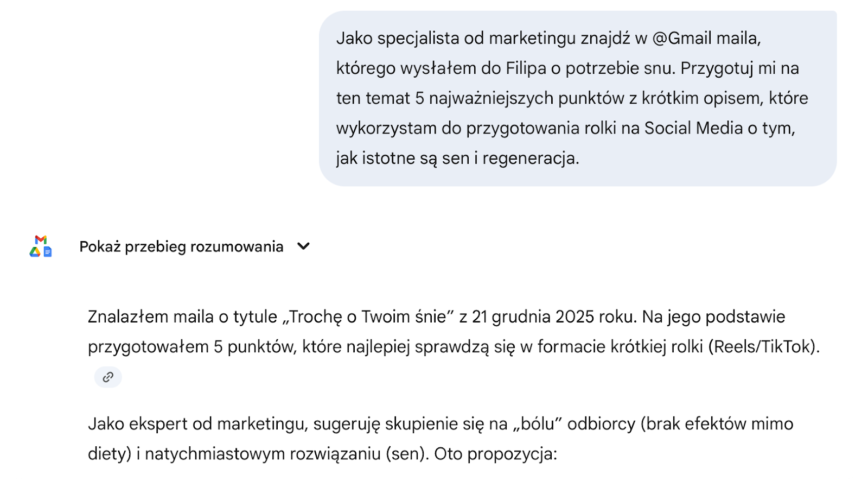Click the Google Drive triangle icon
Image resolution: width=868 pixels, height=481 pixels.
click(x=35, y=252)
